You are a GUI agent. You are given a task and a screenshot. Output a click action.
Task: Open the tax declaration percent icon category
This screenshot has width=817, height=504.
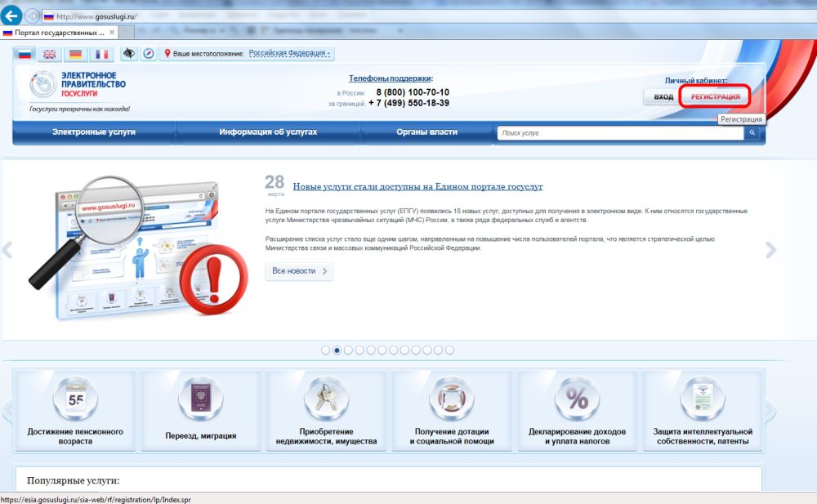pos(577,400)
